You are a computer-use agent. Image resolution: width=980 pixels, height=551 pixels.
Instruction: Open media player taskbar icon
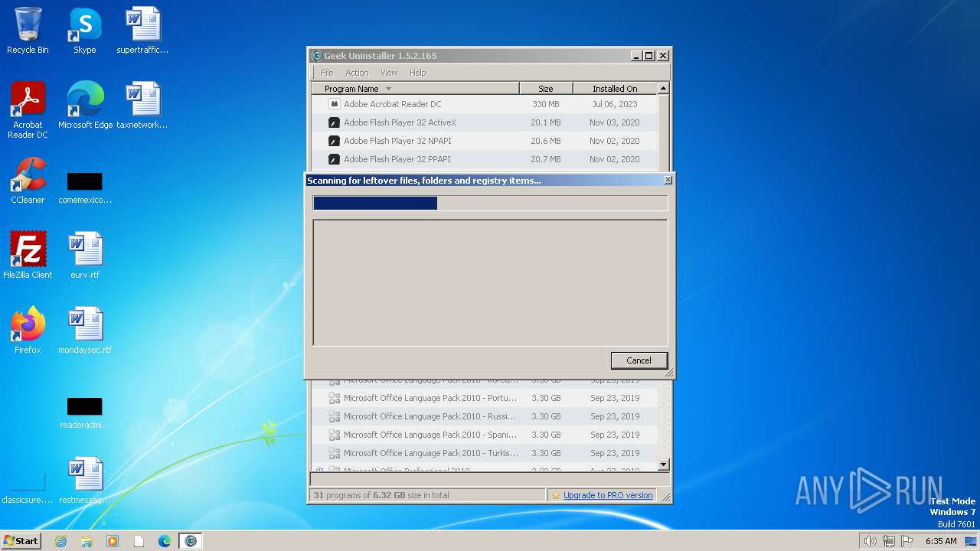[113, 541]
